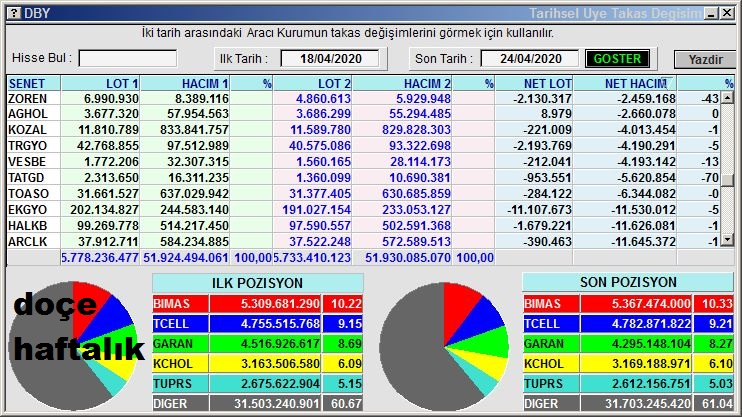Click the DBY app icon in title bar
This screenshot has height=417, width=742.
tap(12, 13)
